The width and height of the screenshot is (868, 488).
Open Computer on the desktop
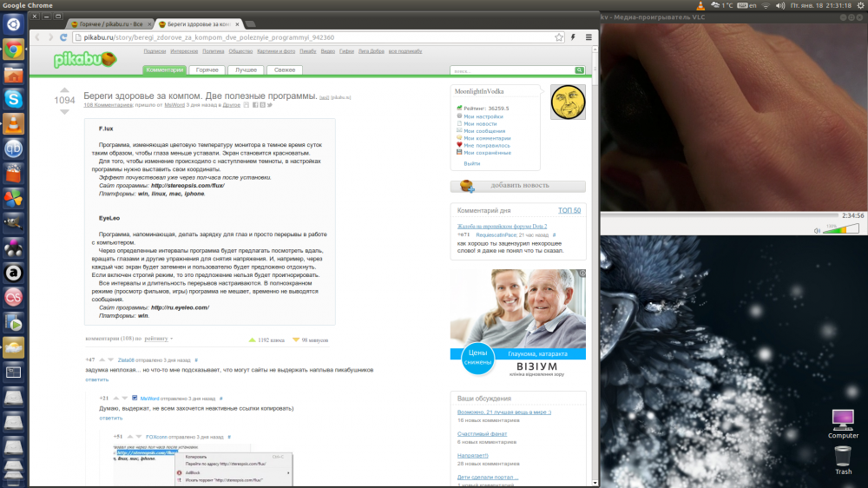coord(843,424)
